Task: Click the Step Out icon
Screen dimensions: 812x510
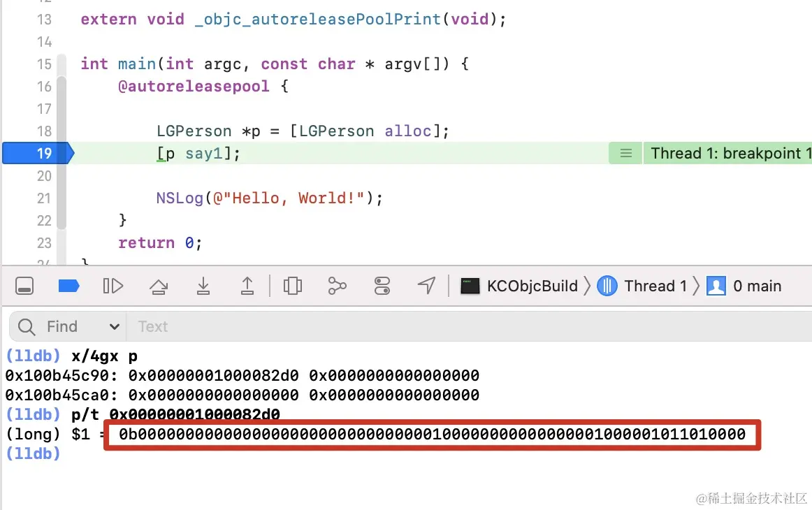Action: pyautogui.click(x=247, y=286)
